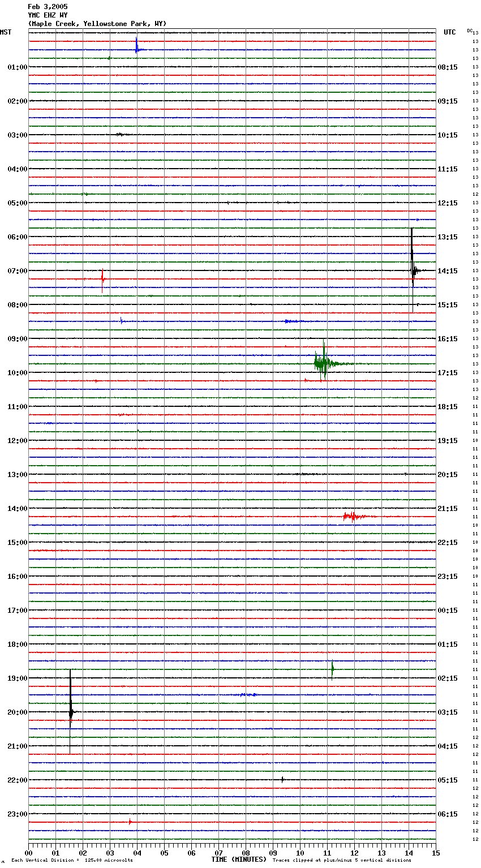Click the 14:15 UTC time label
The height and width of the screenshot is (868, 481).
coord(448,271)
